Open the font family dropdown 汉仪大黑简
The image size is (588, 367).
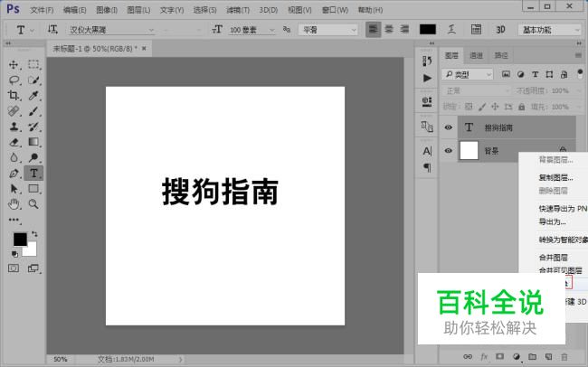coord(111,30)
